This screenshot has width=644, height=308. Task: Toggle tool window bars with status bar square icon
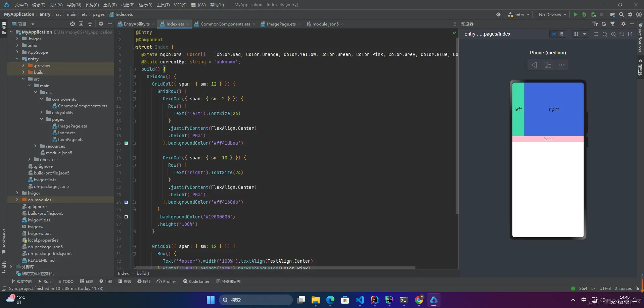[x=4, y=289]
